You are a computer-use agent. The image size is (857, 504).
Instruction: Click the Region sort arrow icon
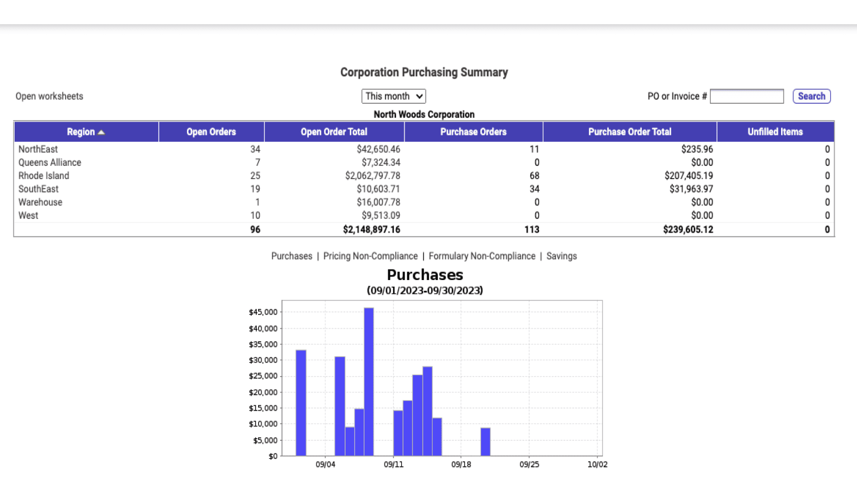(x=101, y=132)
